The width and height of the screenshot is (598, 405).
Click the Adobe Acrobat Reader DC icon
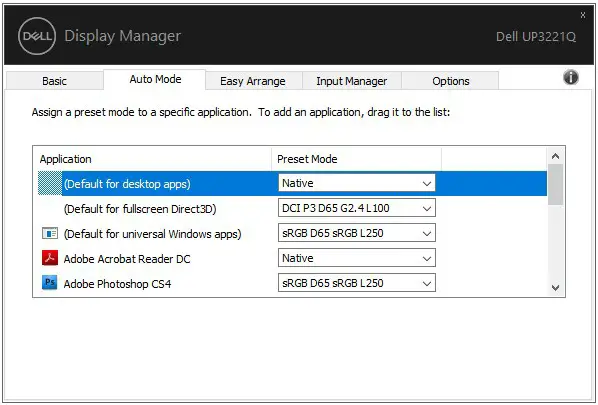50,258
